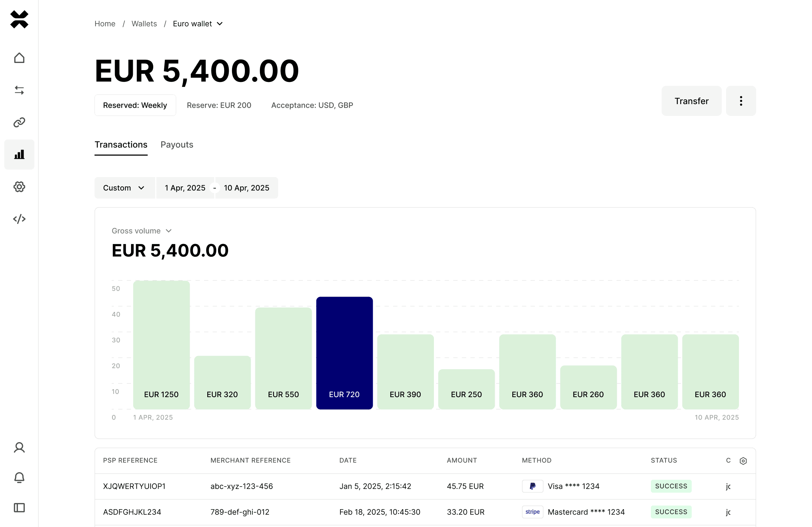Expand the Gross volume metric selector
The image size is (812, 527).
142,231
